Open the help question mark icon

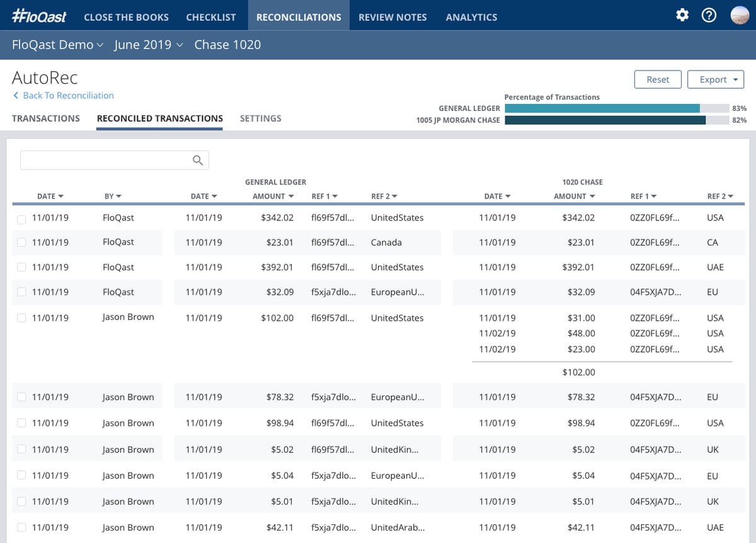(709, 15)
